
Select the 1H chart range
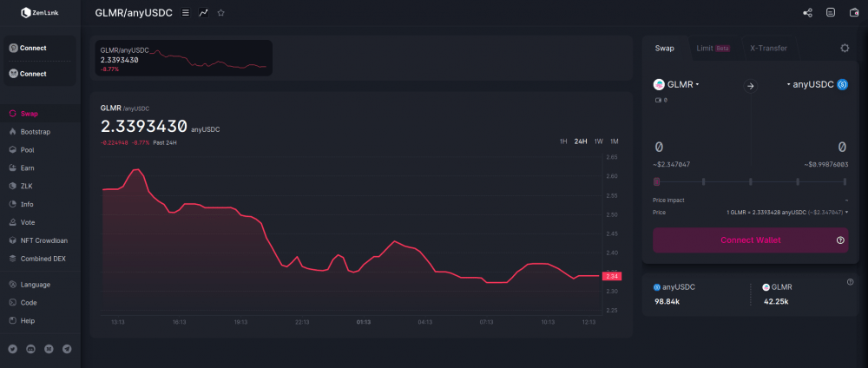[563, 141]
